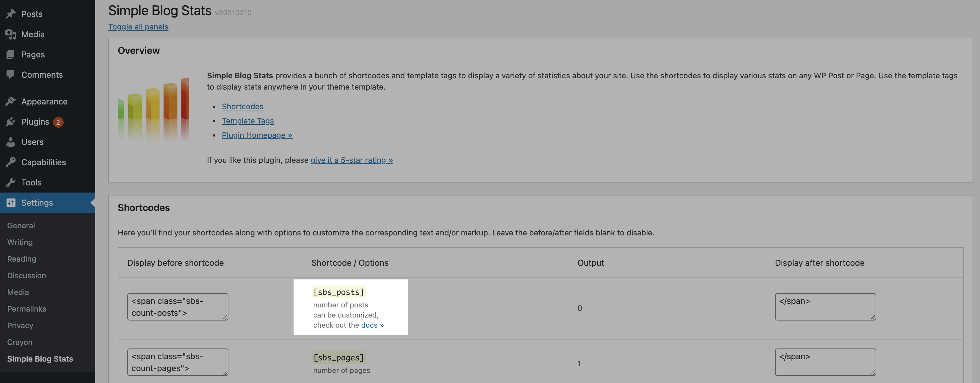Click the 'number of posts' description text

point(341,305)
